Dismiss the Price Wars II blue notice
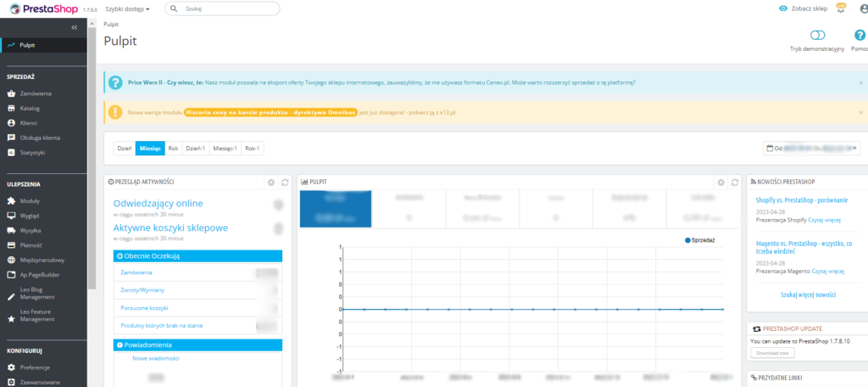Screen dimensions: 868x387 tap(861, 82)
